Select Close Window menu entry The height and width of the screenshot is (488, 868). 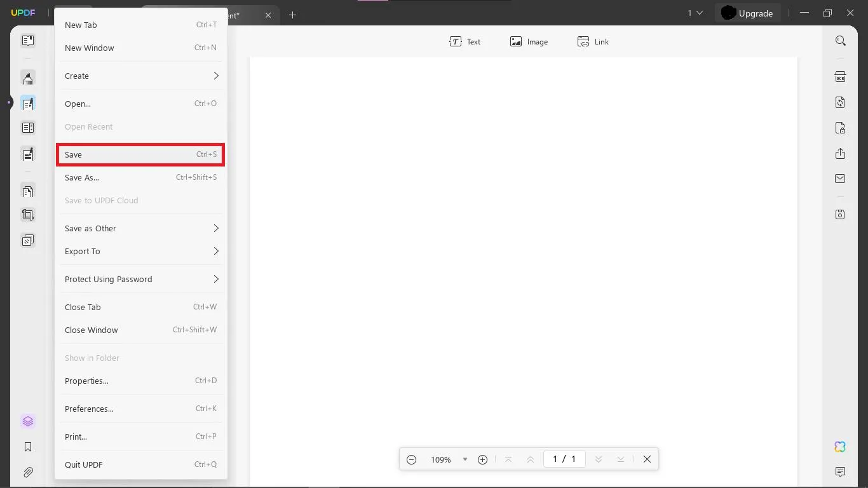click(141, 330)
